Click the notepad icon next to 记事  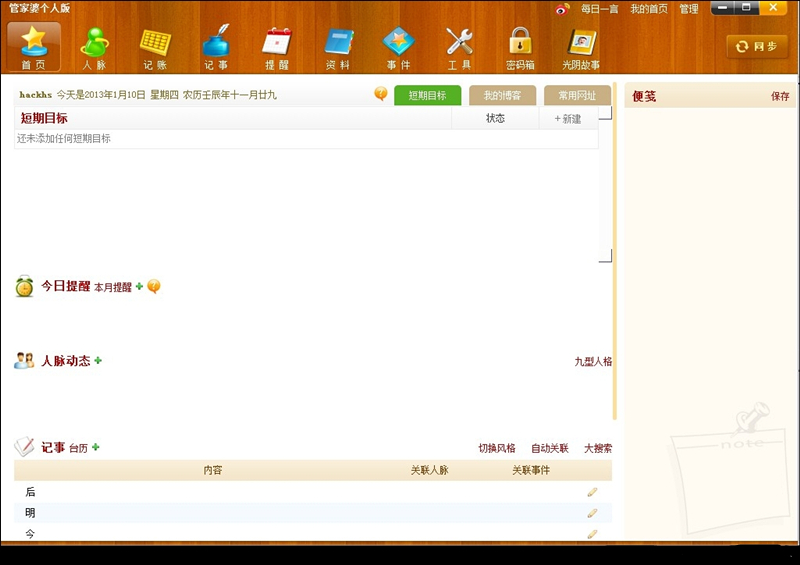pyautogui.click(x=24, y=447)
